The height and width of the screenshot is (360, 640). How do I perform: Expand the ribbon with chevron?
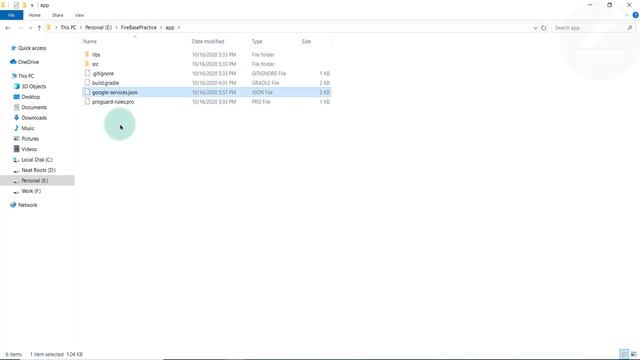tap(627, 15)
